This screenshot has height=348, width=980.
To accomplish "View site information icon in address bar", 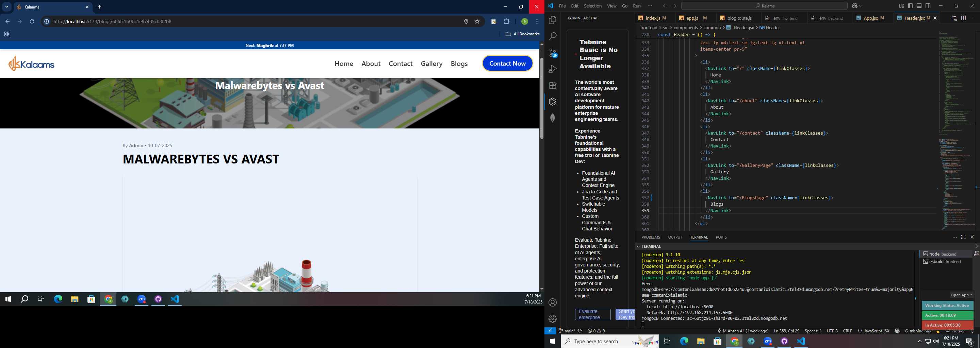I will coord(46,22).
